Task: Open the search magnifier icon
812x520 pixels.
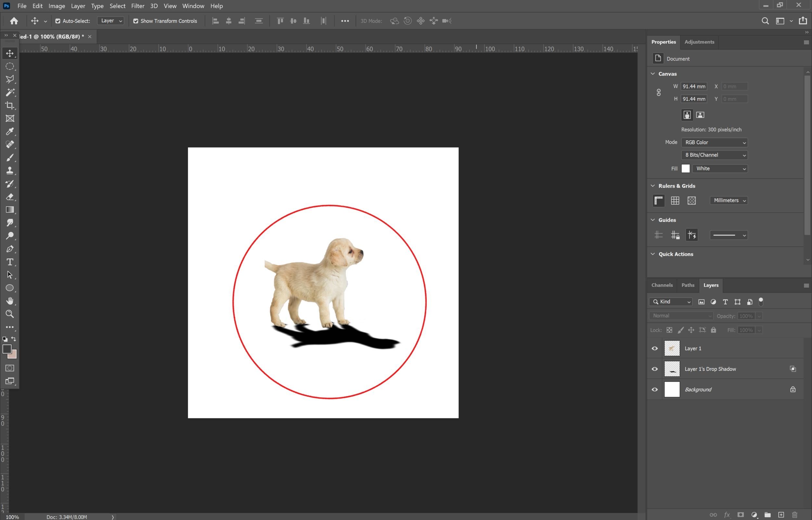Action: [765, 21]
